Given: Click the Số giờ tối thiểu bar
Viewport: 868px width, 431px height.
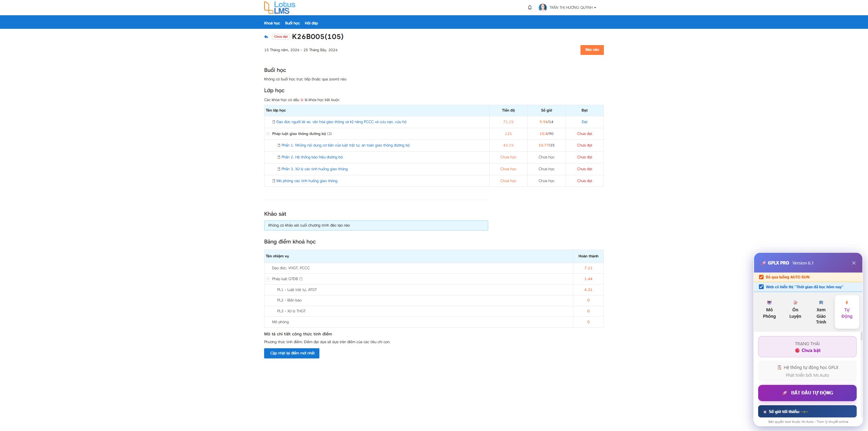Looking at the screenshot, I should [x=807, y=412].
